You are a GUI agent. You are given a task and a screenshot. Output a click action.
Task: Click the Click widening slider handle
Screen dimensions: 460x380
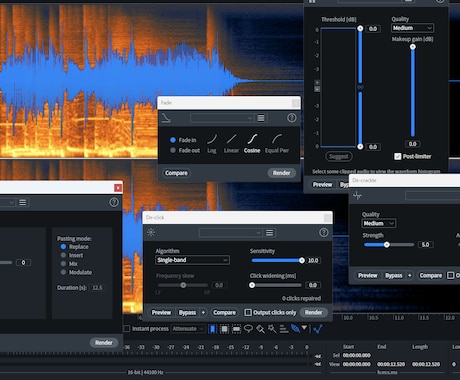coord(252,285)
